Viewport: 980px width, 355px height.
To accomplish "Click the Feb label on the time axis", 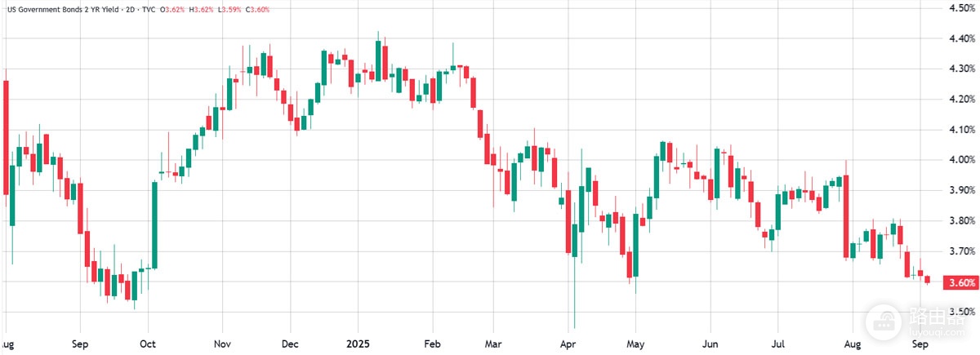I will 432,345.
